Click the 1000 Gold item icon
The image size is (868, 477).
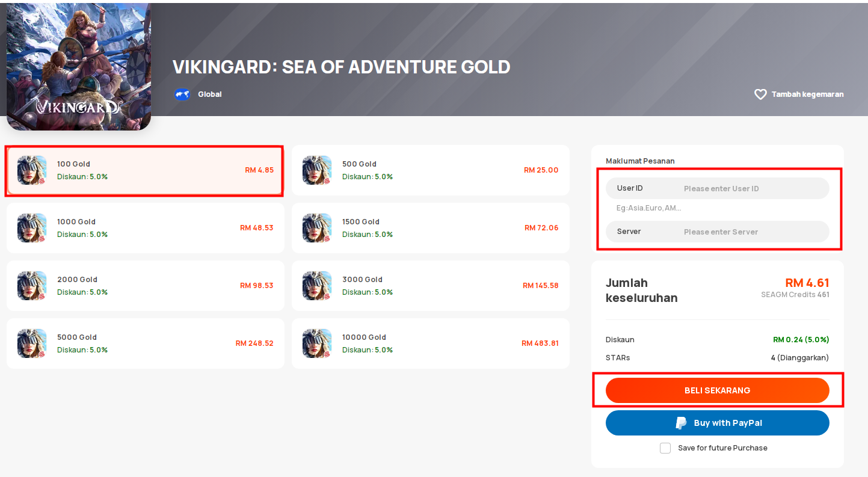(x=32, y=228)
